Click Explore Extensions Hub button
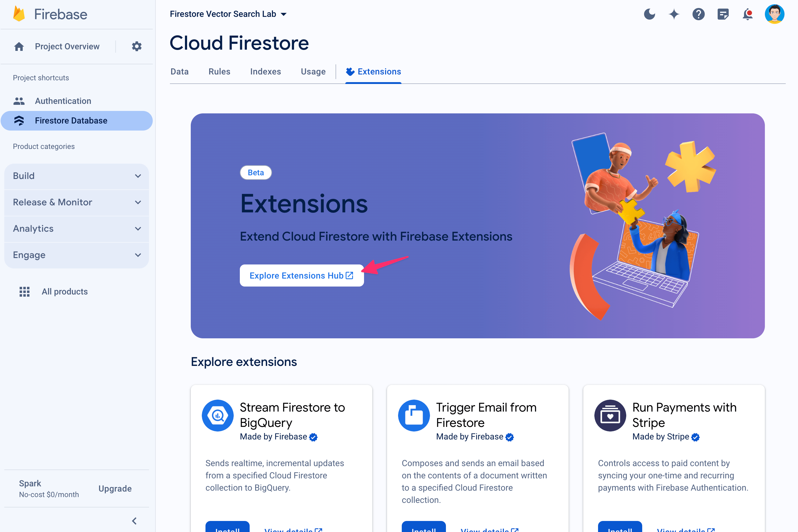Viewport: 798px width, 532px height. (301, 275)
